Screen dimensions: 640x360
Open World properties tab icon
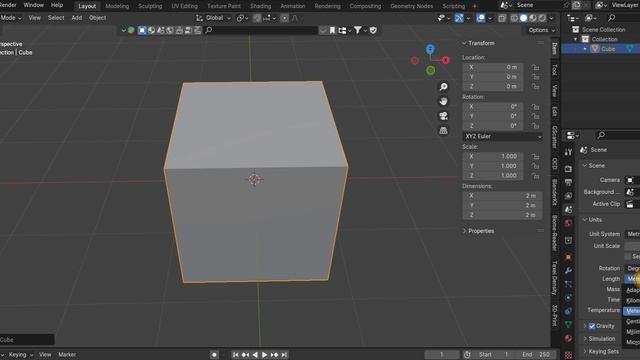click(568, 223)
